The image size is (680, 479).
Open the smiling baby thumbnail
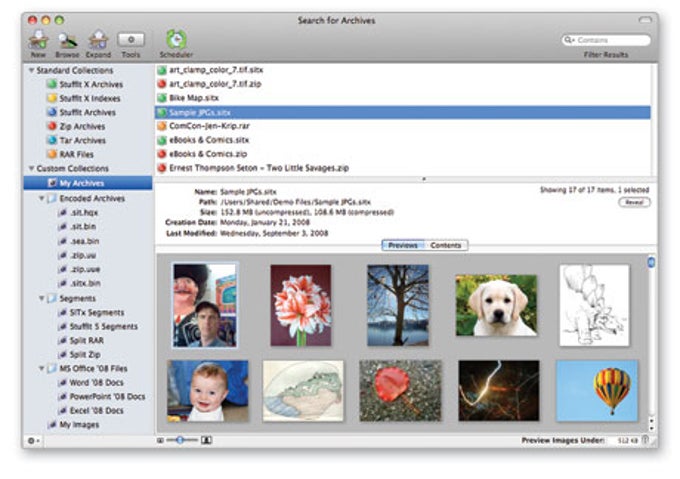[208, 391]
